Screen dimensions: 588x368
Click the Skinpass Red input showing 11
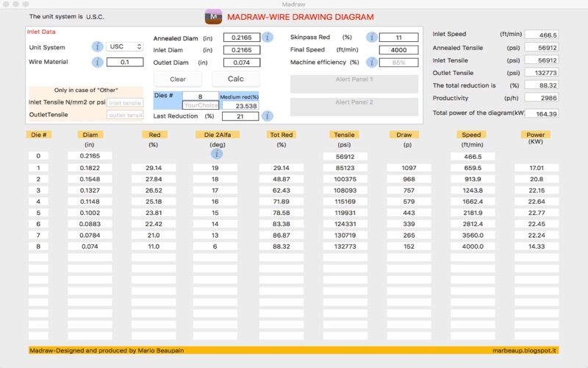coord(398,38)
